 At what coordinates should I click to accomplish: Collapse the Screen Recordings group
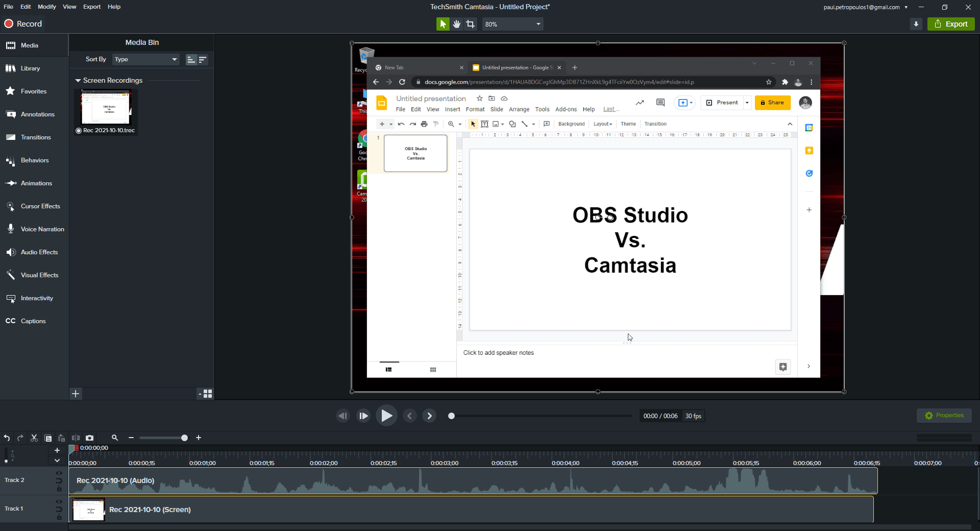pyautogui.click(x=78, y=81)
